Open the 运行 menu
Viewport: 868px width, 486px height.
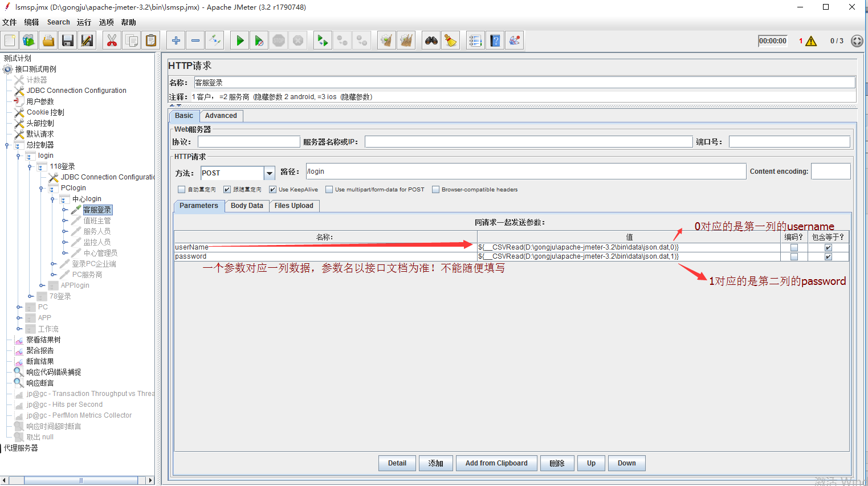84,22
